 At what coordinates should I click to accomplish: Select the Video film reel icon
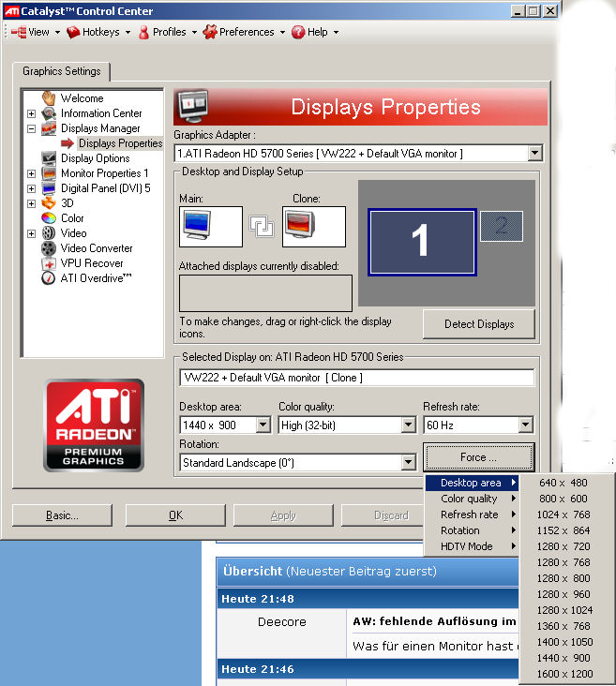(49, 233)
